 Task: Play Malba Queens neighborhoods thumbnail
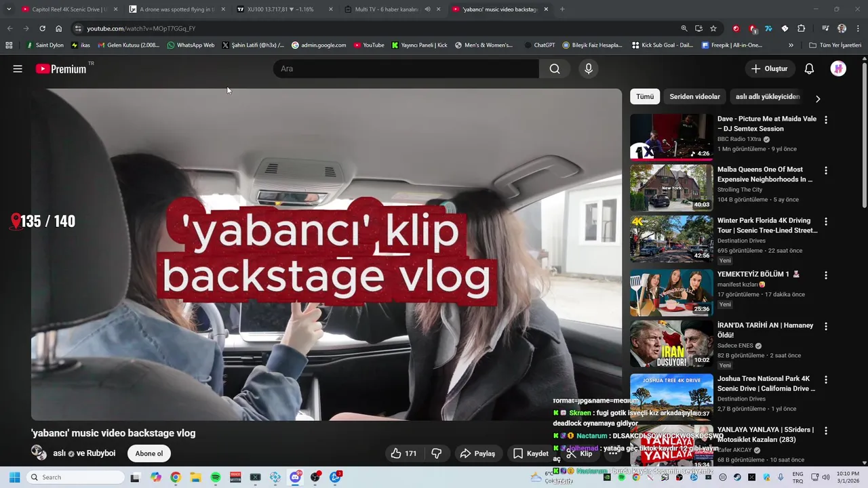pyautogui.click(x=671, y=188)
